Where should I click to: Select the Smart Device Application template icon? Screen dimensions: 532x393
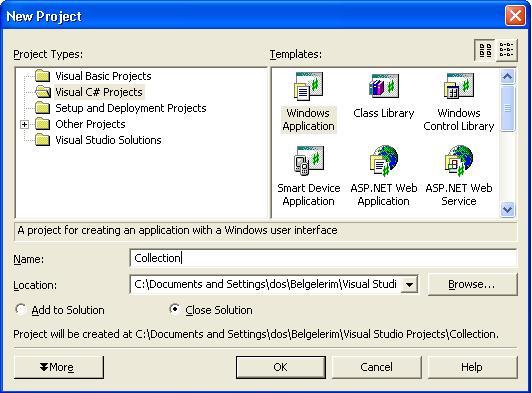(x=308, y=161)
